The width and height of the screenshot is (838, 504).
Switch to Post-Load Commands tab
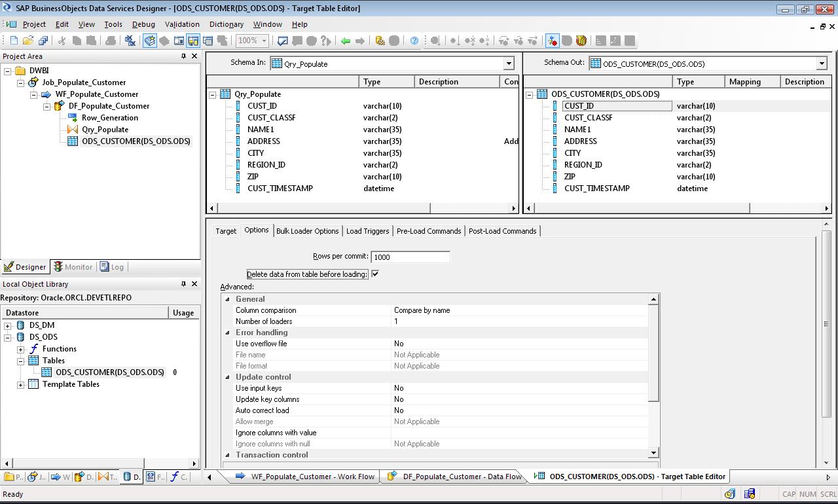[502, 231]
